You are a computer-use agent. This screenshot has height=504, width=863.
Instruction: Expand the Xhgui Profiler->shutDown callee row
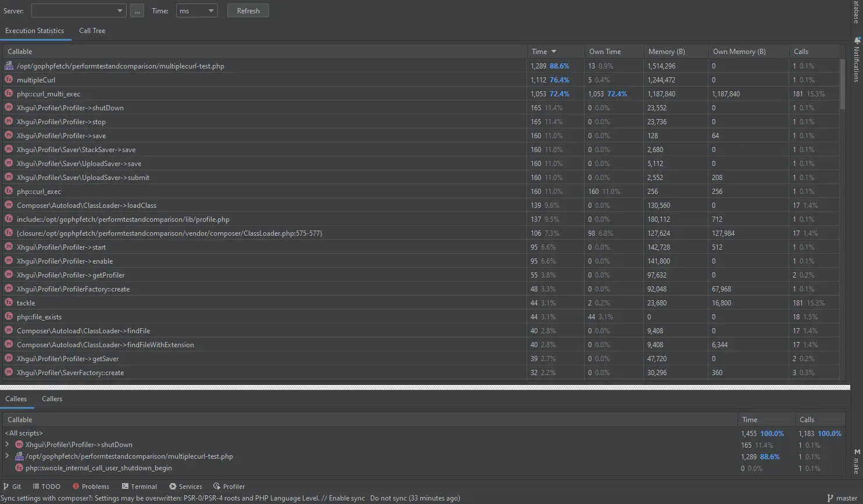coord(7,445)
